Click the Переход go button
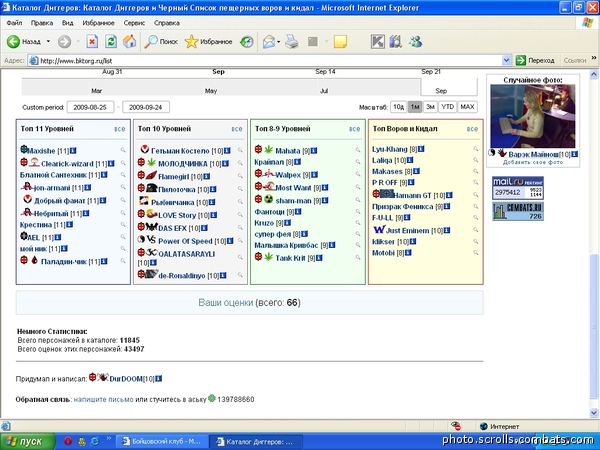Image resolution: width=600 pixels, height=450 pixels. [x=535, y=60]
